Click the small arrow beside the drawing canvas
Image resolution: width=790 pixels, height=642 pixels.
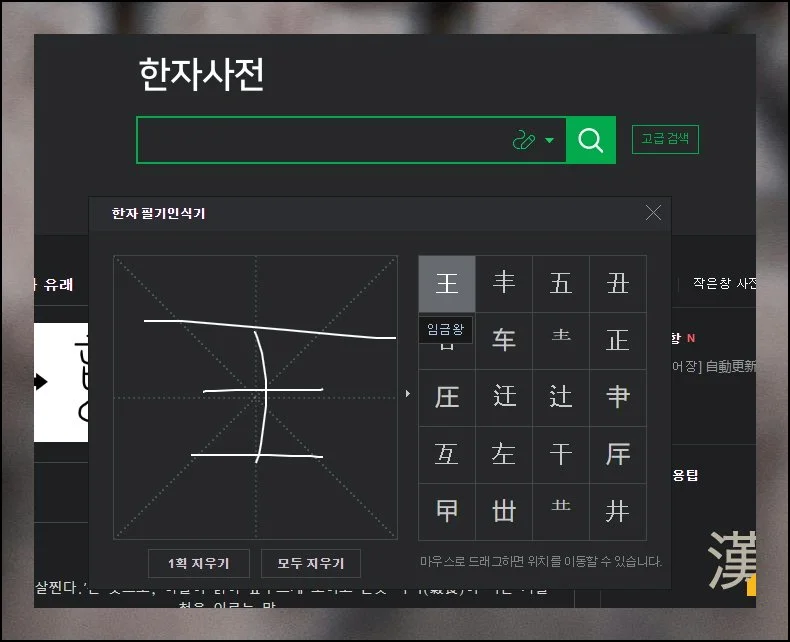[407, 394]
